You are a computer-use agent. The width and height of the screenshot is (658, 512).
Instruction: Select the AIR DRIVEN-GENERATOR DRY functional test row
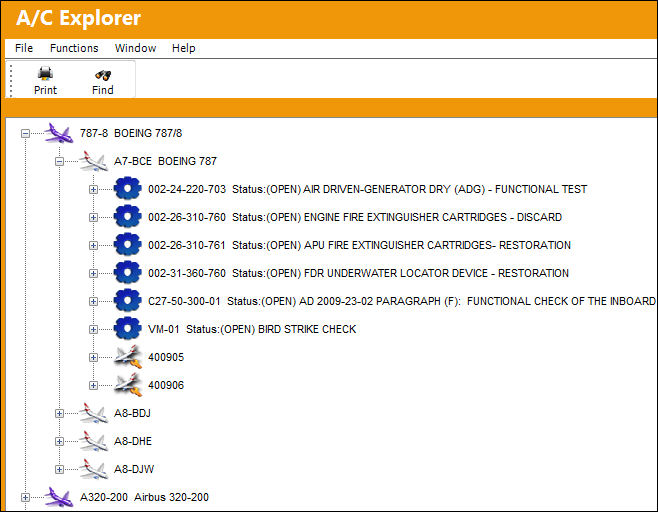(x=367, y=189)
